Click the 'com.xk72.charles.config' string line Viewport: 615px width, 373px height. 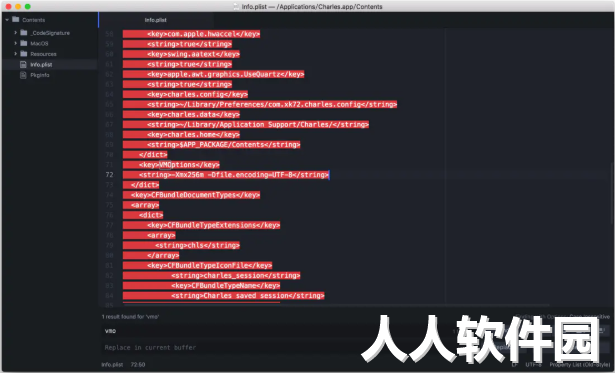(272, 104)
